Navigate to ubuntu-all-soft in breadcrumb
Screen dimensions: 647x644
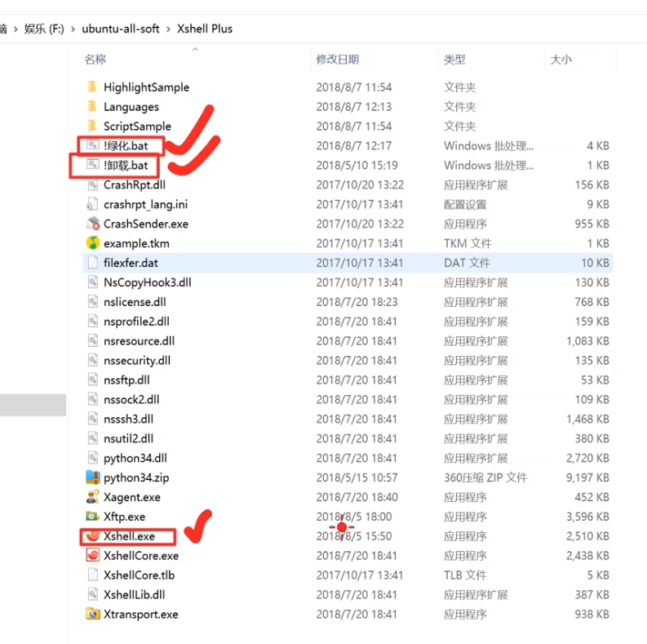click(122, 29)
